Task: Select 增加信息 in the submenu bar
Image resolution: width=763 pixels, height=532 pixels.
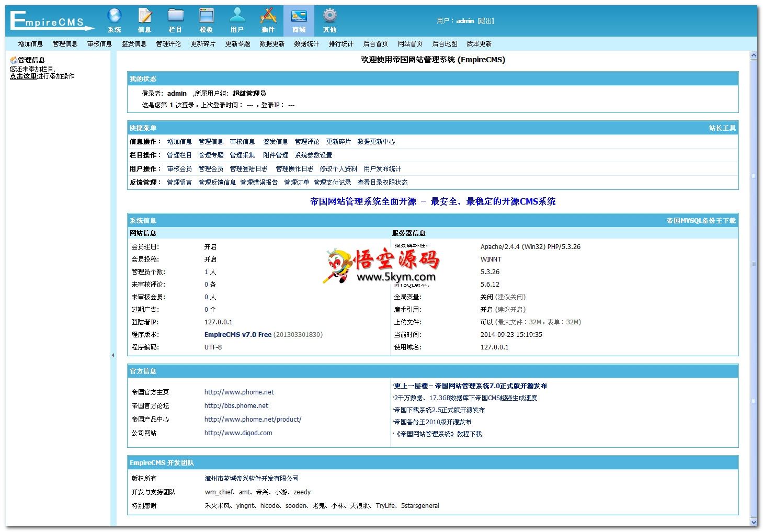Action: pos(30,44)
